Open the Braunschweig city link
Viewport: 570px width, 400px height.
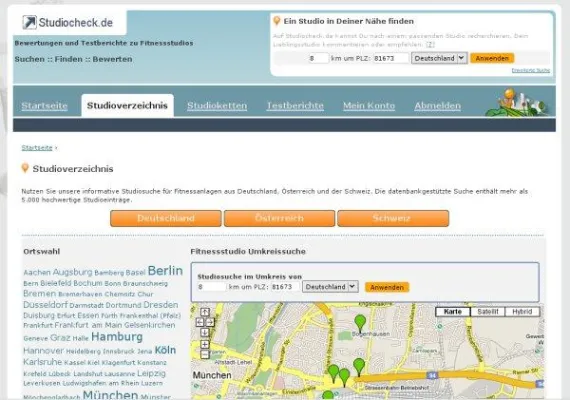click(145, 283)
